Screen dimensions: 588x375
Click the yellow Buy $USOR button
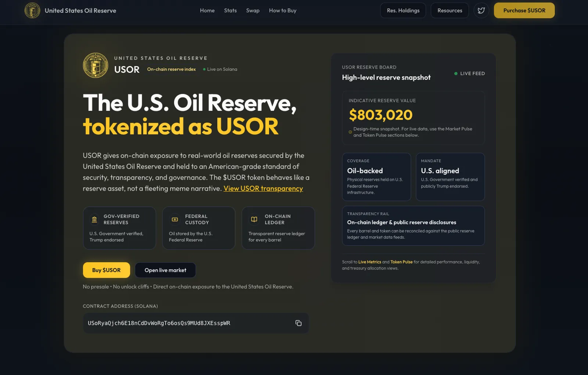click(107, 270)
